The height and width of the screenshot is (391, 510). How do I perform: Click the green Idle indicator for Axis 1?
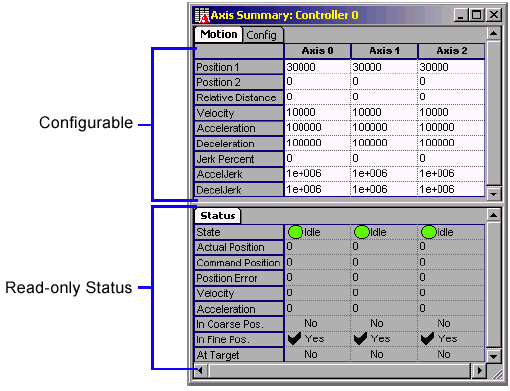click(x=362, y=232)
